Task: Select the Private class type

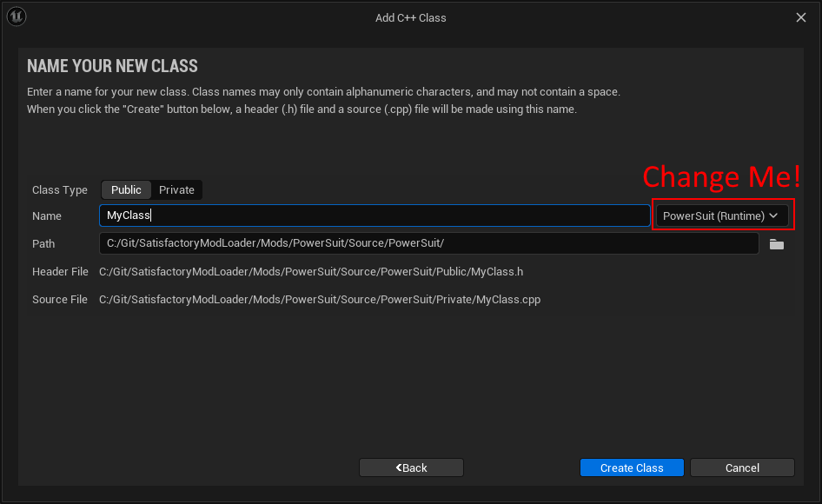Action: (x=176, y=189)
